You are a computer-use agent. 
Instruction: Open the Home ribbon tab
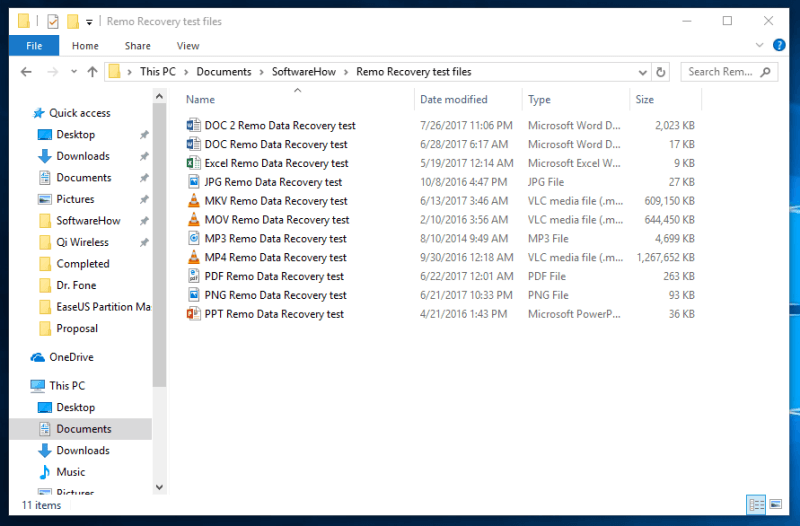click(x=85, y=46)
